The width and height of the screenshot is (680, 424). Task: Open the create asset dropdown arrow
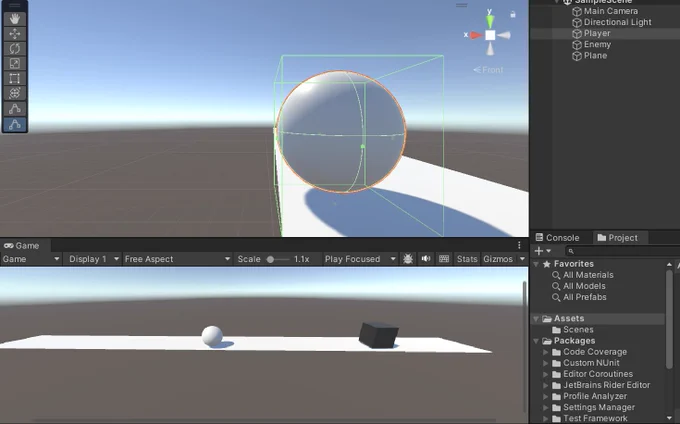[x=549, y=251]
